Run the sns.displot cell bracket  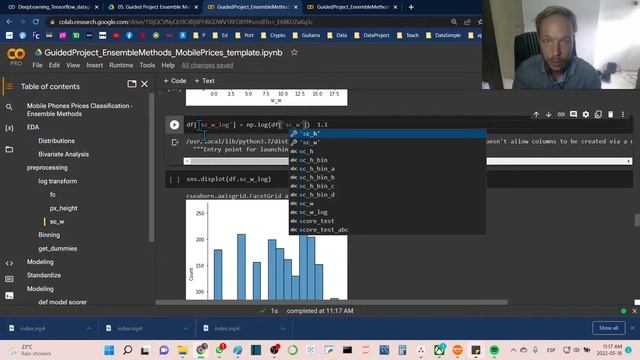[174, 179]
